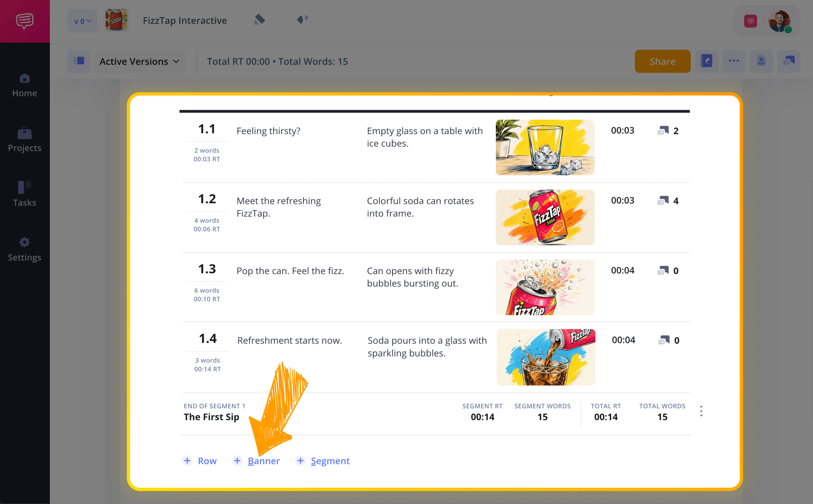813x504 pixels.
Task: Click 'Pop the can. Feel the fizz.' text
Action: [290, 271]
